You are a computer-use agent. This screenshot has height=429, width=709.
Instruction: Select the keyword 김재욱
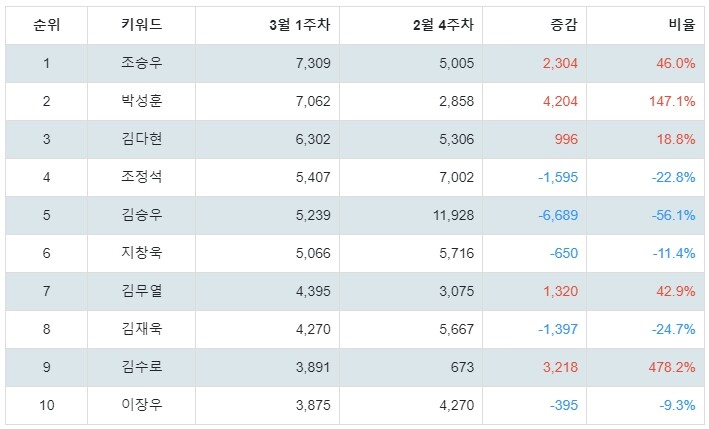coord(142,328)
